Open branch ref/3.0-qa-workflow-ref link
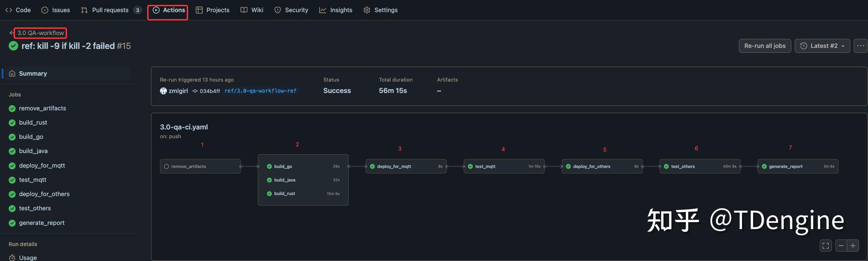 pyautogui.click(x=261, y=91)
